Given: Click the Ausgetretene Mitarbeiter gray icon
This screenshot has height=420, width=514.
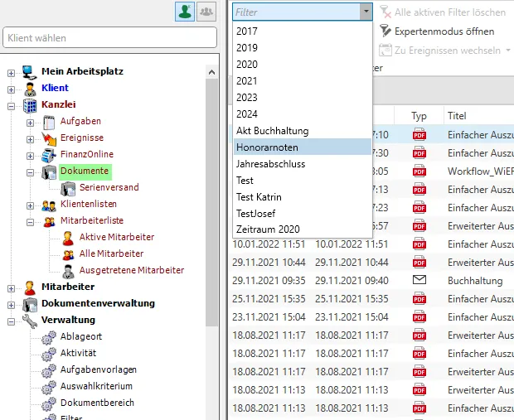Looking at the screenshot, I should tap(68, 271).
